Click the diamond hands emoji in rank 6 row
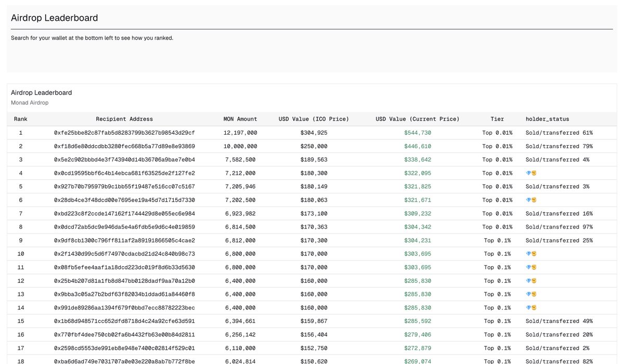The image size is (624, 364). 531,200
